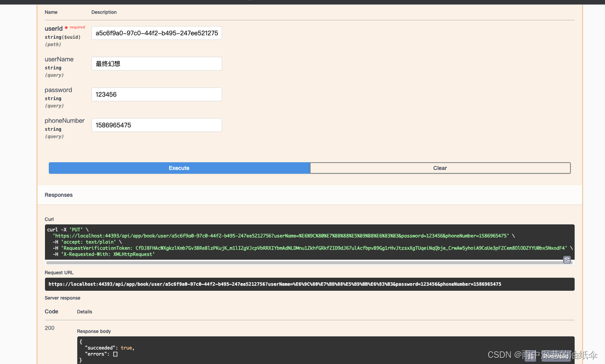The image size is (605, 364).
Task: Click the blue Execute button
Action: (179, 168)
